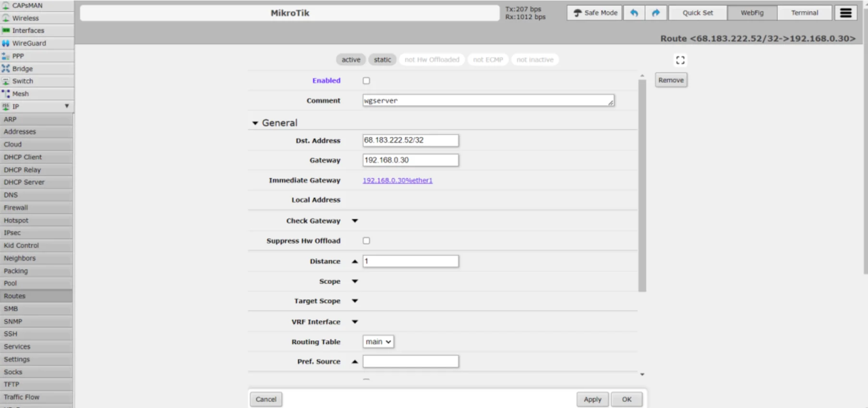868x408 pixels.
Task: Click the undo arrow icon
Action: pos(634,13)
